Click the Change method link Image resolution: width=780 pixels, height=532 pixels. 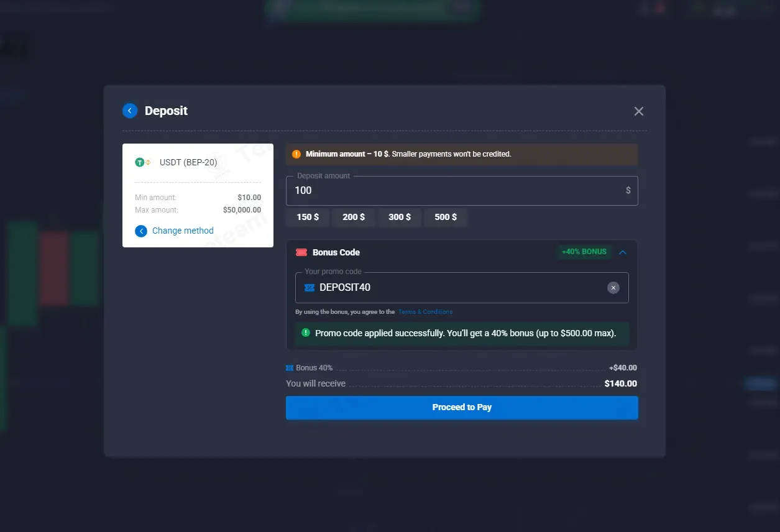tap(183, 231)
